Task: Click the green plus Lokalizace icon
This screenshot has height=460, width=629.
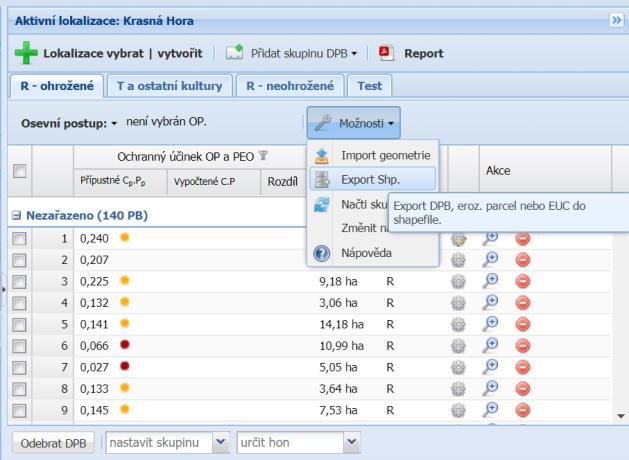Action: pos(26,53)
